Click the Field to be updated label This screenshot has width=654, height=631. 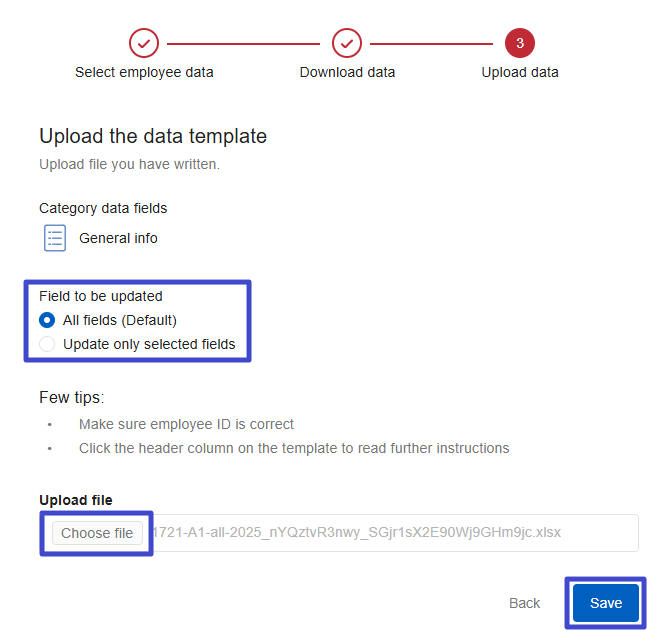coord(100,296)
